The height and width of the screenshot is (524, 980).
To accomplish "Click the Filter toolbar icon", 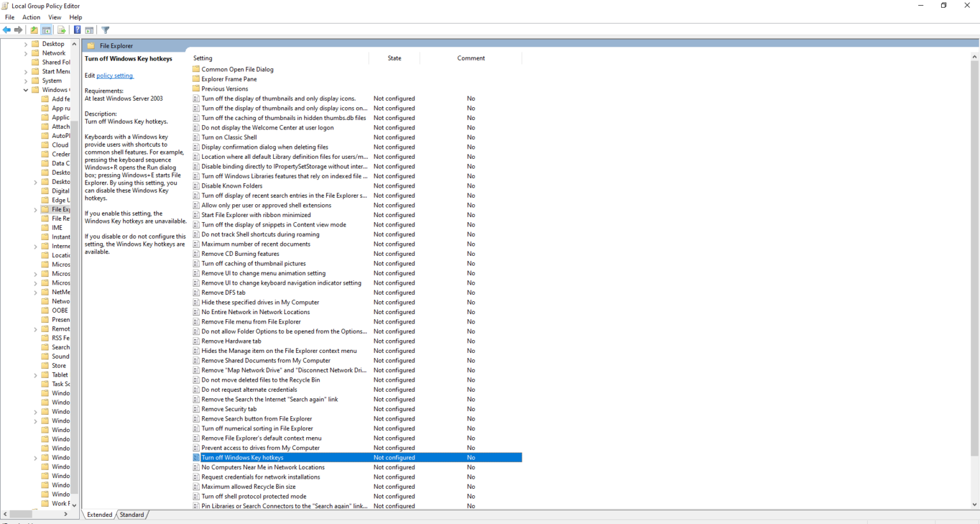I will [x=105, y=30].
